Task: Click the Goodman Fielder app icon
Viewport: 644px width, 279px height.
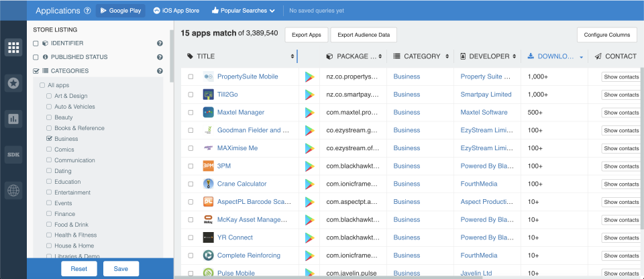Action: pyautogui.click(x=208, y=130)
